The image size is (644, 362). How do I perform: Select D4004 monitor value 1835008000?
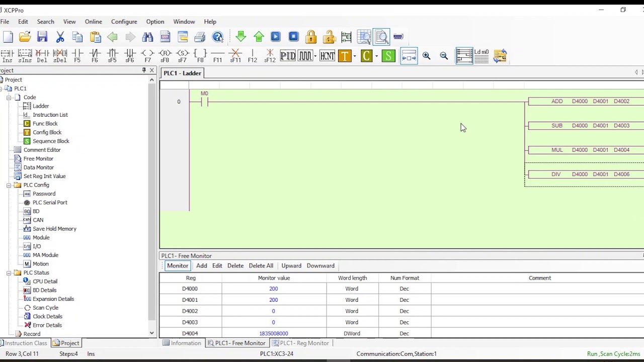tap(273, 333)
